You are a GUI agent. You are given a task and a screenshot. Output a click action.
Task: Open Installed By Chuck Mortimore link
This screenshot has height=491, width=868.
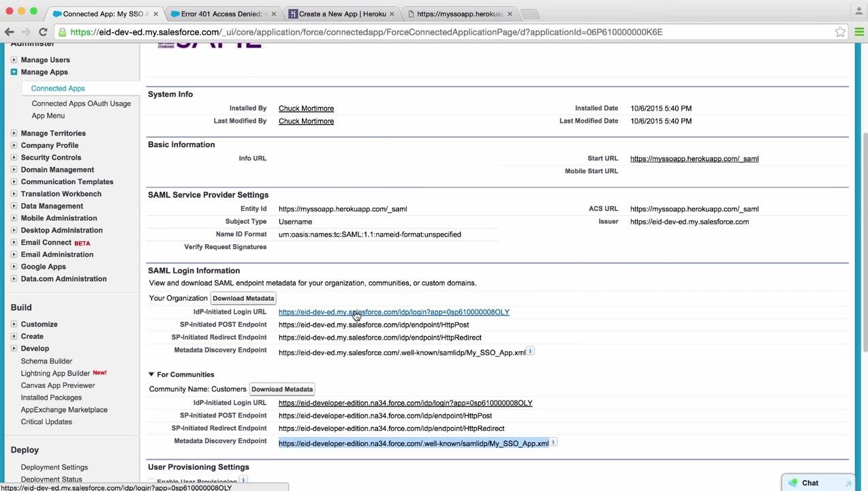306,108
